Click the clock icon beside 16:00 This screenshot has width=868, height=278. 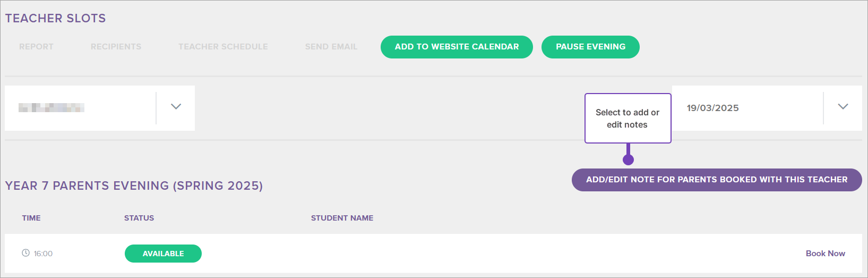(x=25, y=253)
